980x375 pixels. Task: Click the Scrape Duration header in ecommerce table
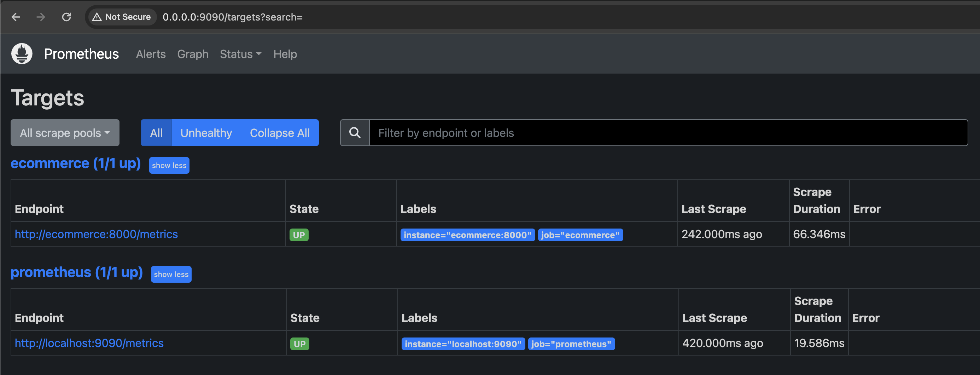[816, 201]
